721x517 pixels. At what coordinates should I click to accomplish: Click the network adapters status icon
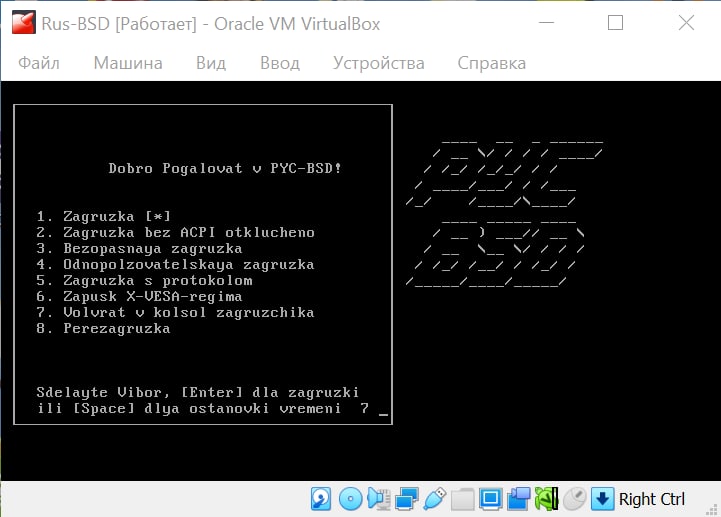[406, 499]
